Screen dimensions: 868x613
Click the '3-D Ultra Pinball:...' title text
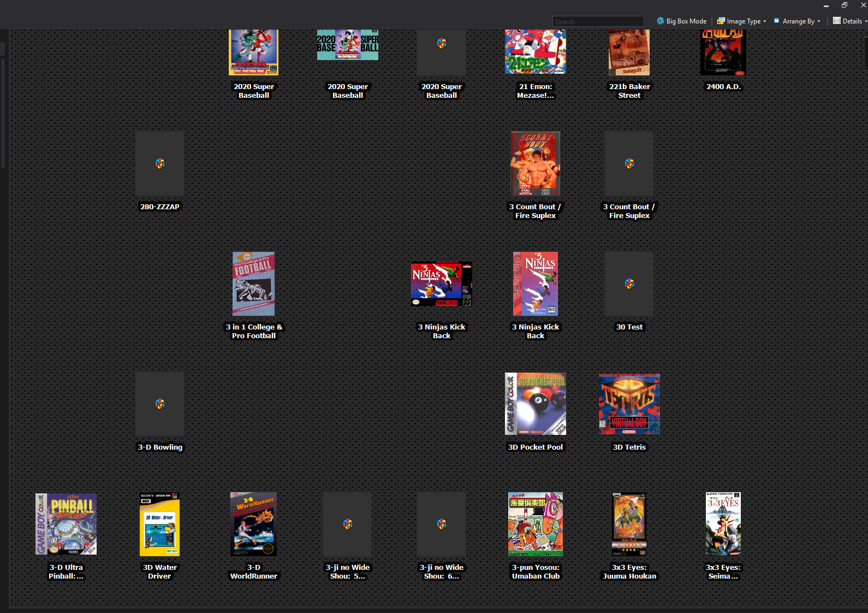[66, 571]
